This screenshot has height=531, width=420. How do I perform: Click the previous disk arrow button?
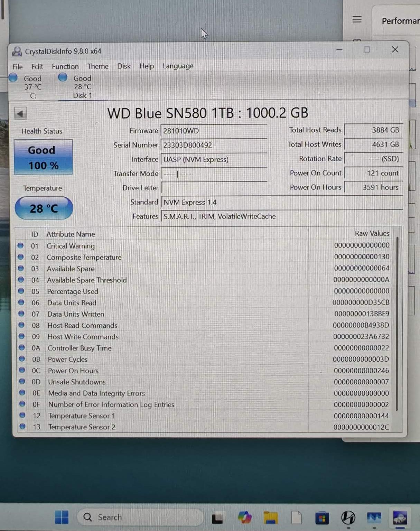point(20,113)
